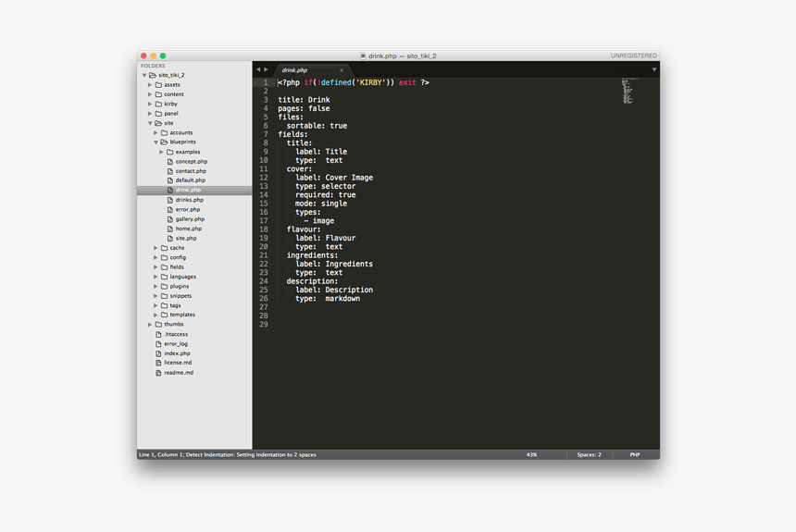
Task: Go to previous tab with left arrow
Action: (258, 69)
